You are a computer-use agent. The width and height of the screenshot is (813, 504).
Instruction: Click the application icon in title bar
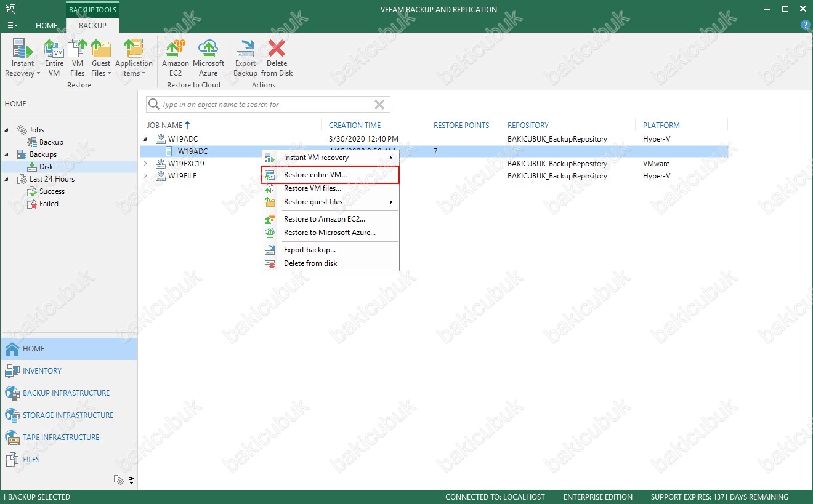[10, 9]
